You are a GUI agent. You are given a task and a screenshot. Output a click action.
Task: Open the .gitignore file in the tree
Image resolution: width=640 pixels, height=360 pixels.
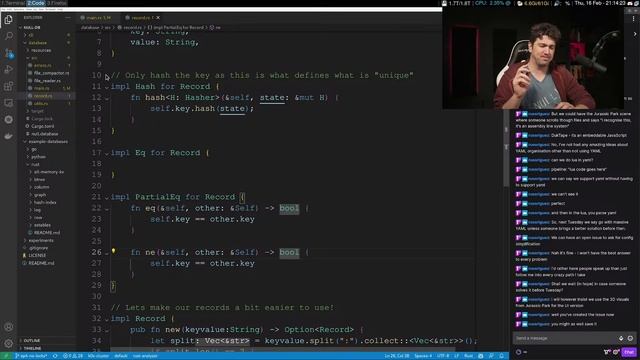(38, 248)
